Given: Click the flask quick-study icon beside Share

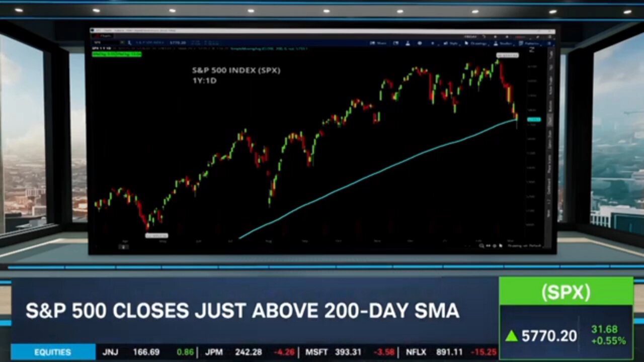Looking at the screenshot, I should coord(408,43).
